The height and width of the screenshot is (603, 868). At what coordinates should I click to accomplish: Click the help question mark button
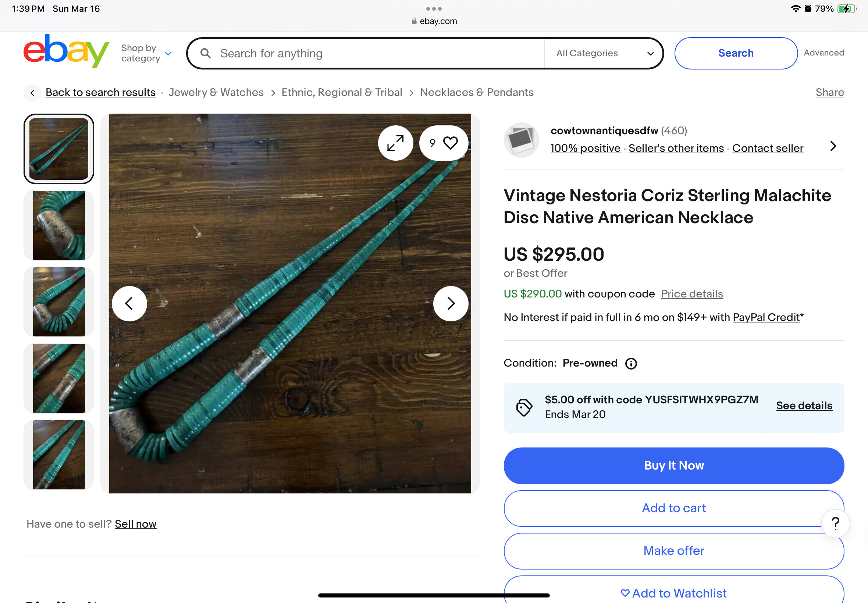(x=836, y=524)
